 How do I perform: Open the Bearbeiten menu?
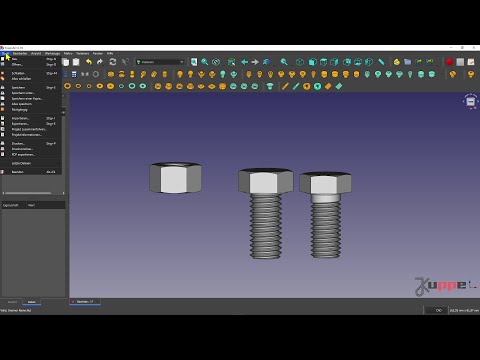click(x=20, y=53)
